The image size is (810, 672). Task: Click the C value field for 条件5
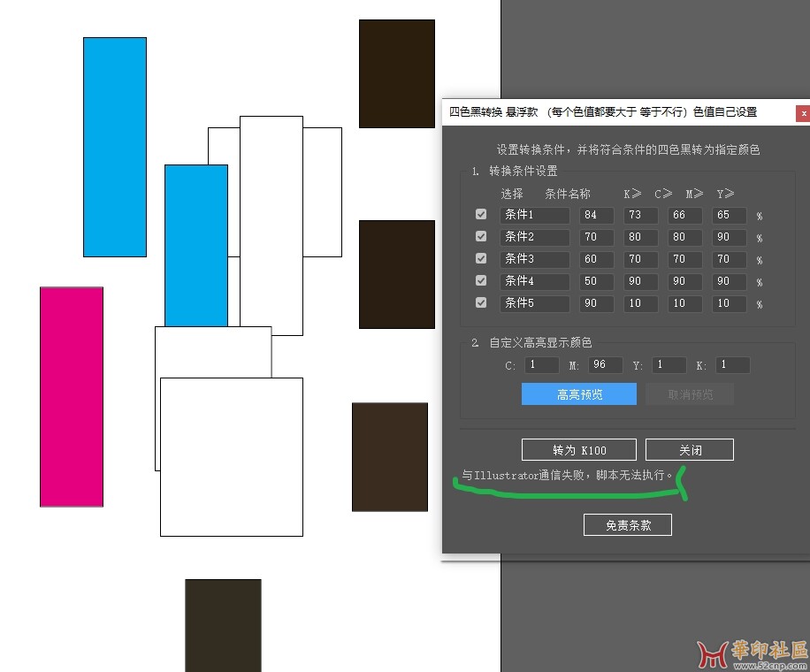coord(640,303)
